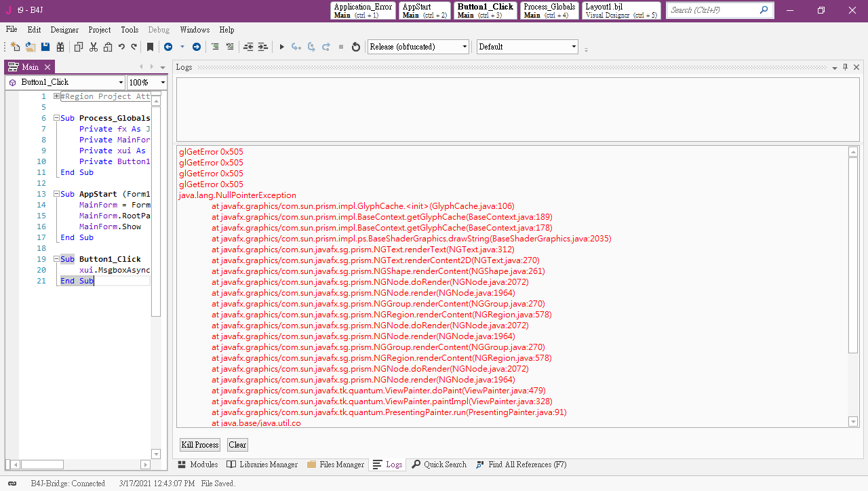Image resolution: width=868 pixels, height=491 pixels.
Task: Open the document list dropdown beside Main tab
Action: [x=163, y=67]
